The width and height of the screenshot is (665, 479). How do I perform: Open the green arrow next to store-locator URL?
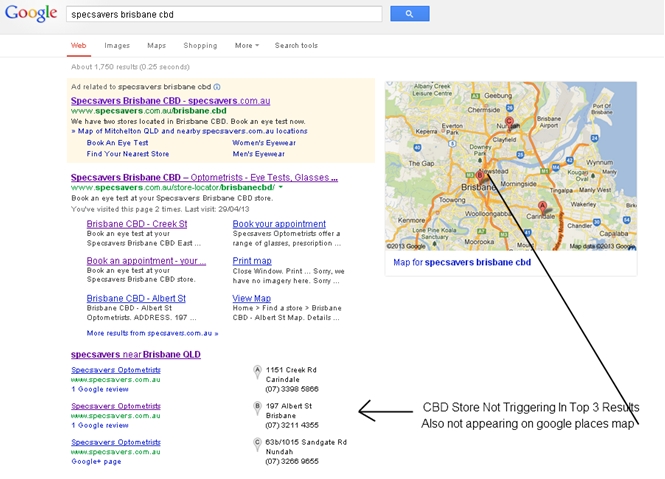(281, 187)
